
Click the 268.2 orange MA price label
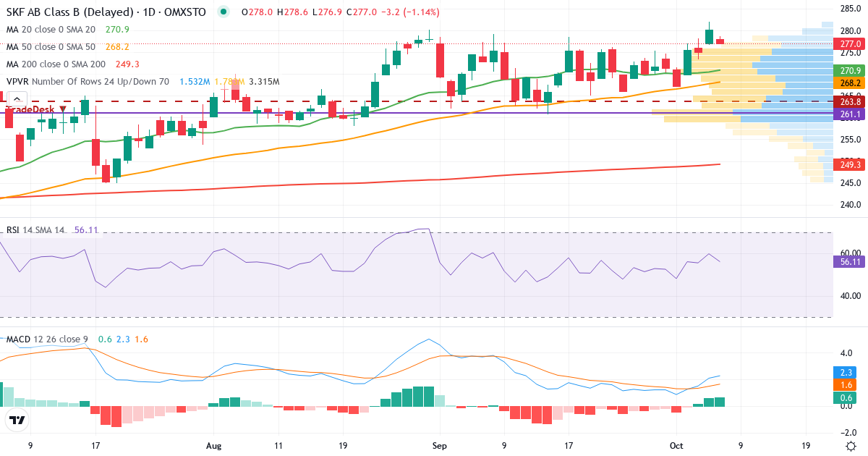click(x=850, y=83)
